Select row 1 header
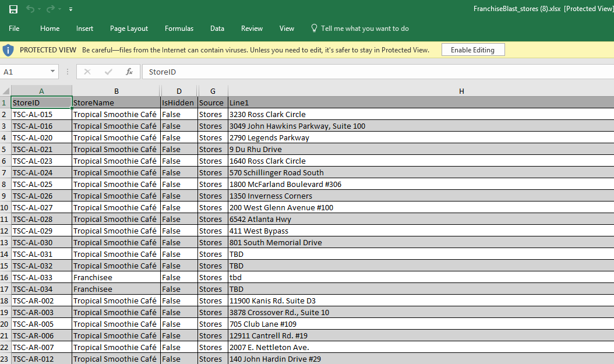The image size is (614, 364). tap(5, 103)
